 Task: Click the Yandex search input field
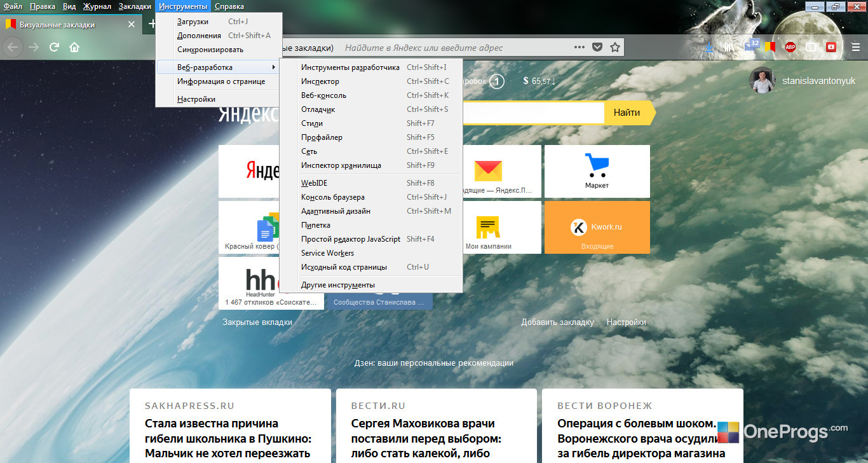pyautogui.click(x=532, y=113)
